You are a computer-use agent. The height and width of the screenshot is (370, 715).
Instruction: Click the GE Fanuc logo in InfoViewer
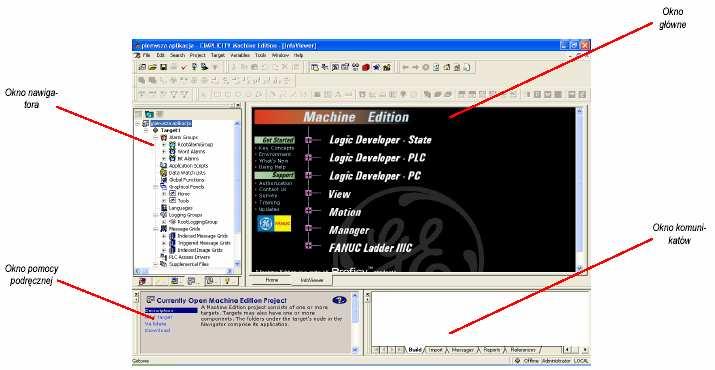274,224
